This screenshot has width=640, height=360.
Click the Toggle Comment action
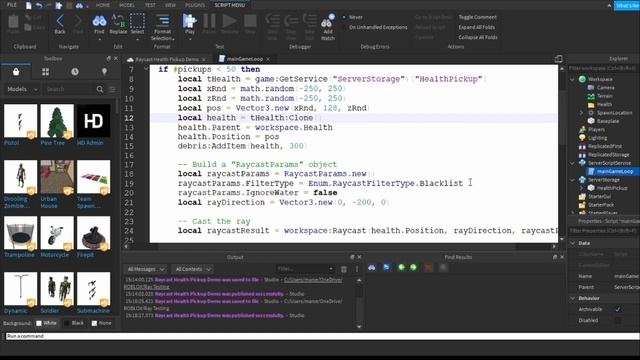477,17
